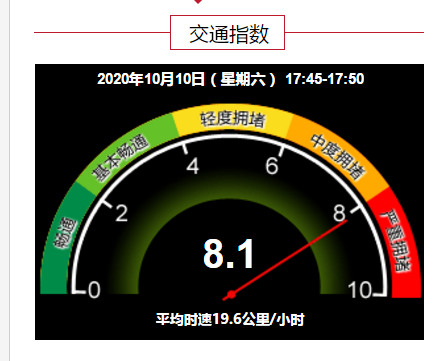This screenshot has height=361, width=435.
Task: Click the left page scrollbar strip
Action: click(5, 180)
